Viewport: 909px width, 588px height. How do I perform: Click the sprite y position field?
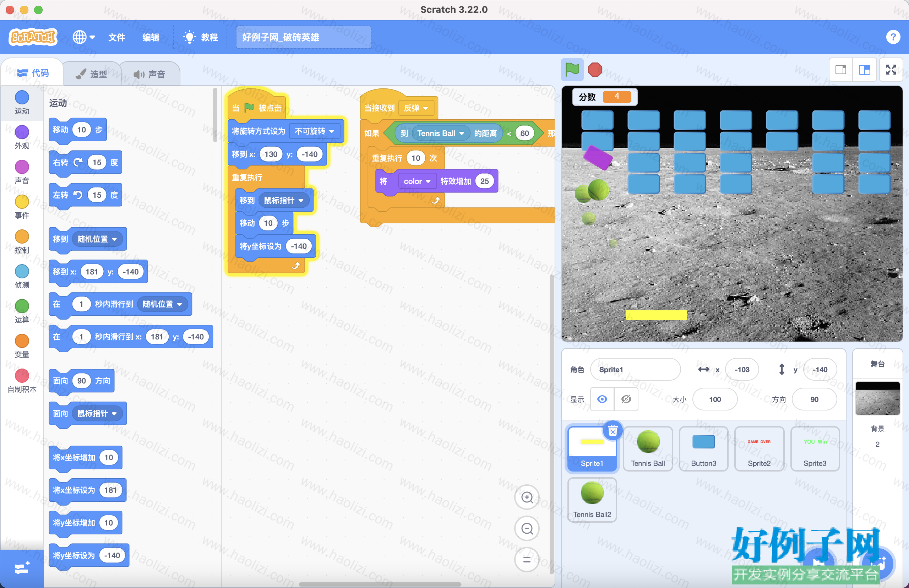click(820, 369)
